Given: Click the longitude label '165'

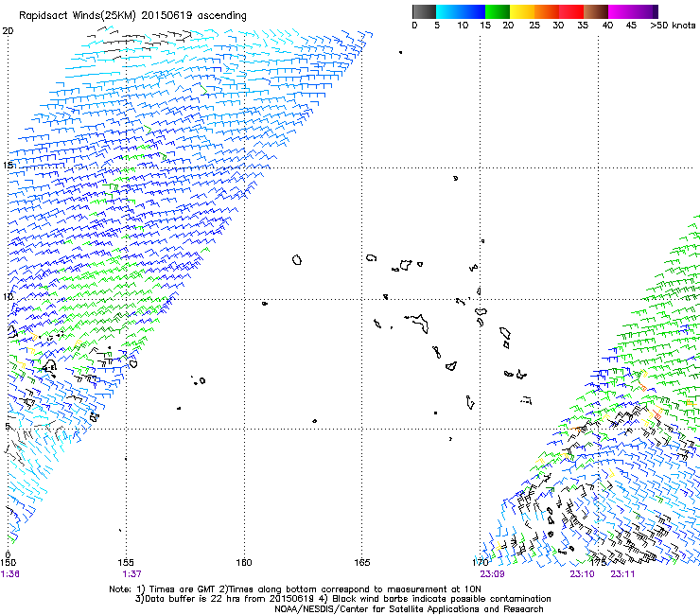Looking at the screenshot, I should pyautogui.click(x=362, y=562).
